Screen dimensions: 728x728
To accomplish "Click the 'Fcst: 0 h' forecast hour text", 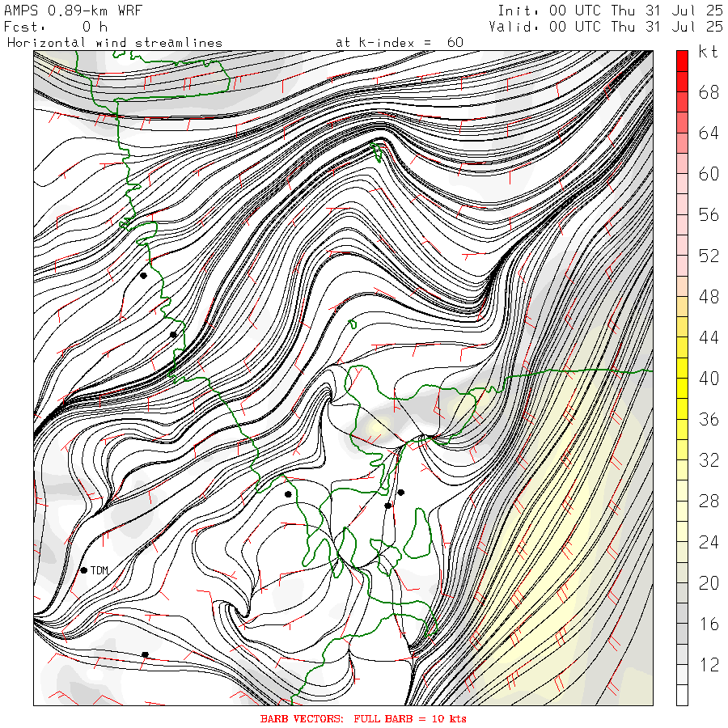I will 56,27.
